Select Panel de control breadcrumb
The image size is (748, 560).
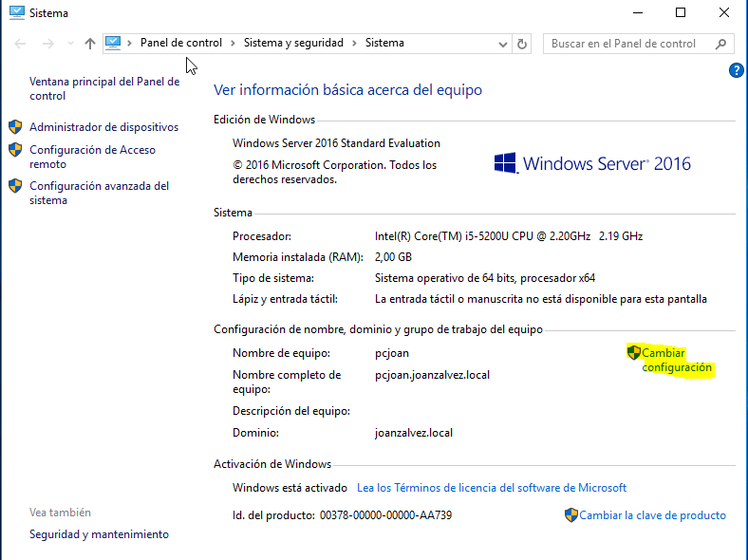click(180, 43)
